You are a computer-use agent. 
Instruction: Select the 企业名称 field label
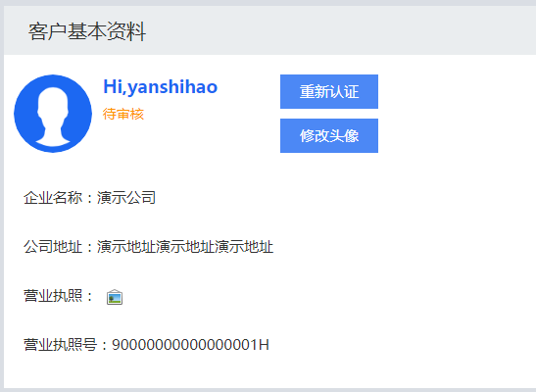tap(53, 198)
